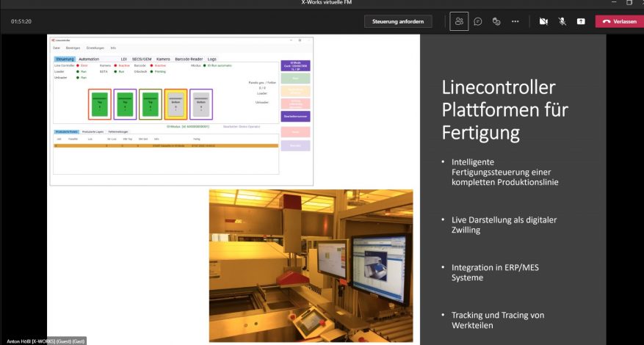Select the Fehlermeldungen tab
The width and height of the screenshot is (644, 345).
pyautogui.click(x=119, y=132)
